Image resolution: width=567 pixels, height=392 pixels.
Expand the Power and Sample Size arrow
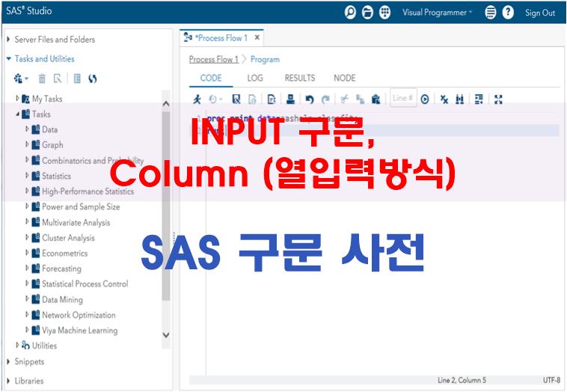click(27, 206)
